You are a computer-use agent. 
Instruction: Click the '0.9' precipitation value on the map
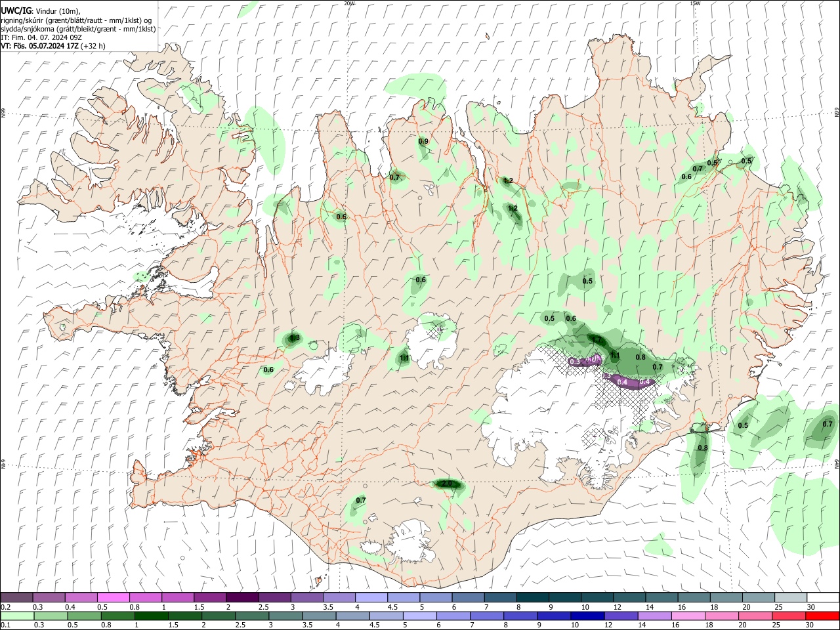tap(423, 141)
